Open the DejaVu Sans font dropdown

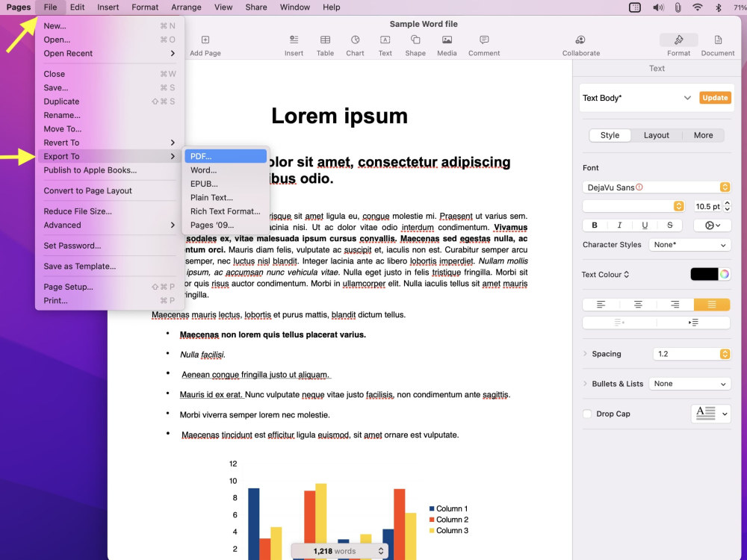pos(657,187)
